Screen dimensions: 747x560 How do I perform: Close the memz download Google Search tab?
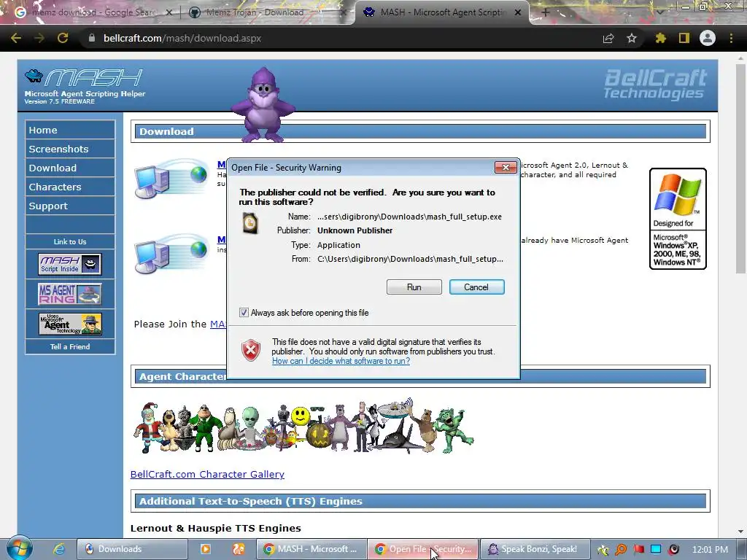coord(169,12)
